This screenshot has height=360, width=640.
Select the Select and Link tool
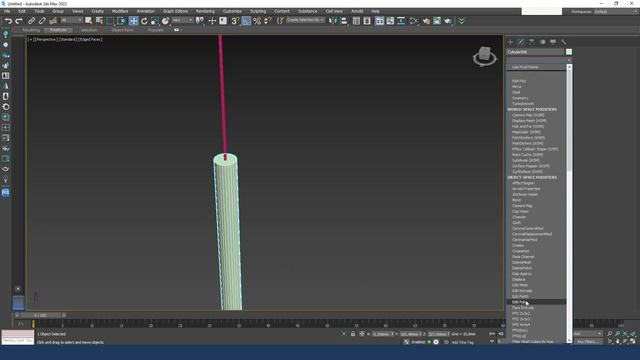[31, 21]
